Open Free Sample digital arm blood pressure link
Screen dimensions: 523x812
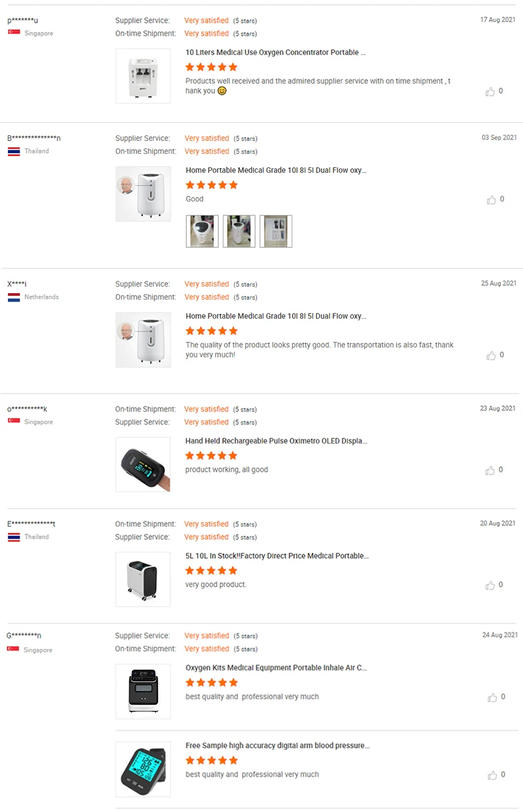click(277, 745)
